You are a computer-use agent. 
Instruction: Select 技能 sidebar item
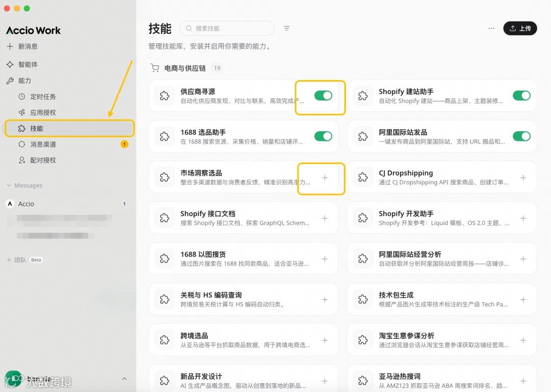click(69, 128)
